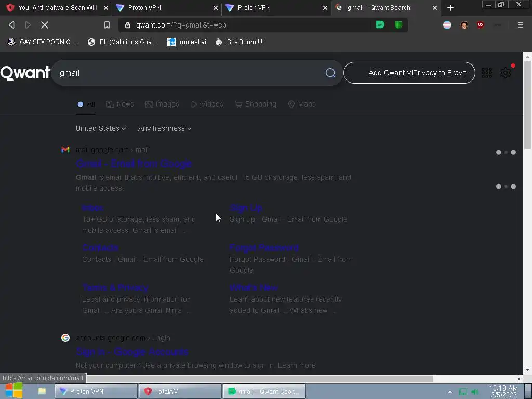This screenshot has height=399, width=532.
Task: Click accounts.google.com breadcrumb text
Action: (111, 338)
